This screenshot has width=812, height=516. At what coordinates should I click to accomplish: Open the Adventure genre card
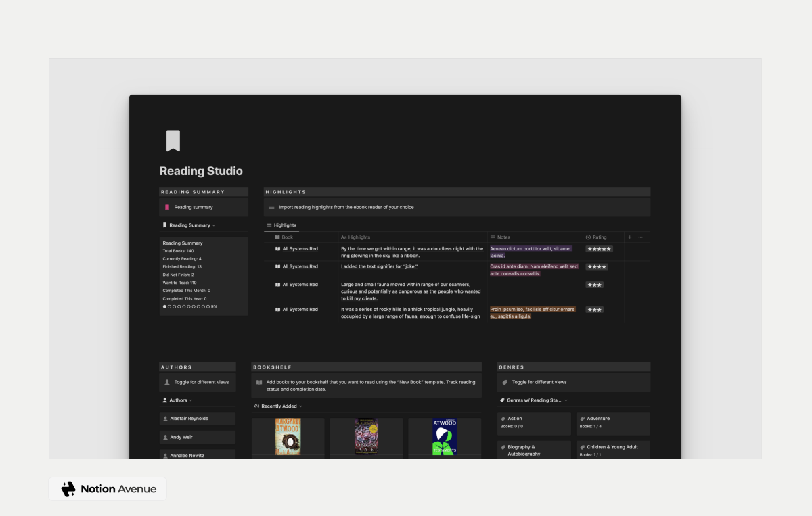pyautogui.click(x=613, y=423)
